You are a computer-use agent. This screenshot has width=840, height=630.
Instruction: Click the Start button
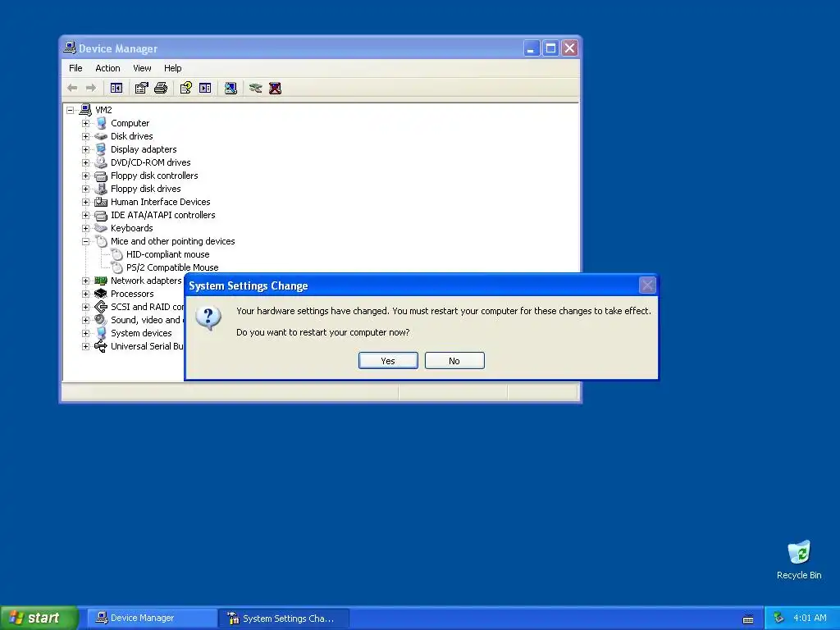pos(39,618)
